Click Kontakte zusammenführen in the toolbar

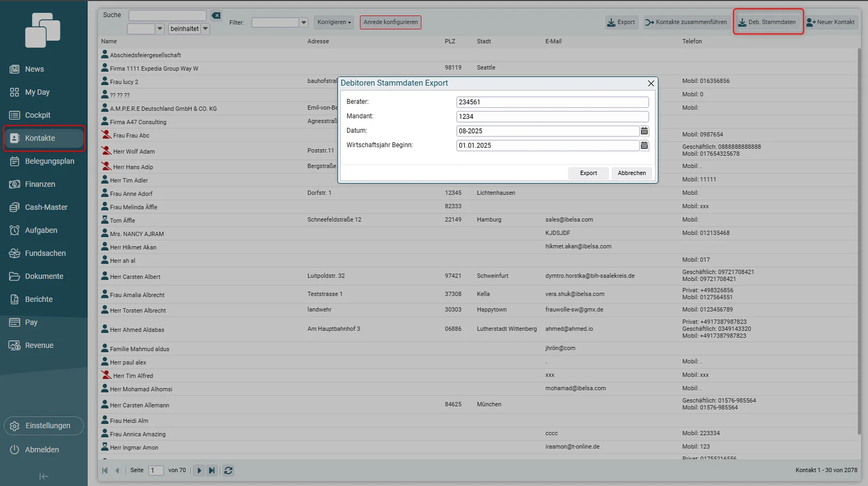[686, 22]
